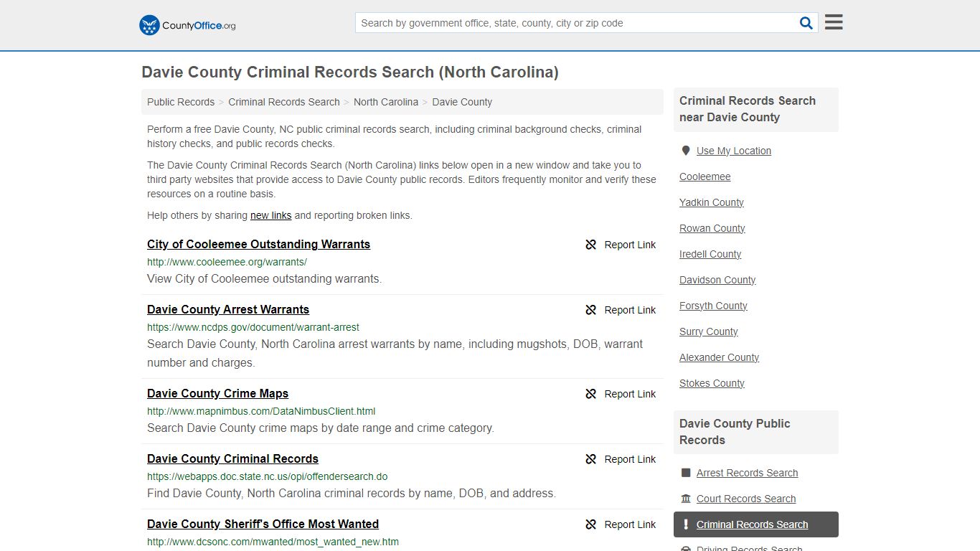This screenshot has height=551, width=980.
Task: Select the highlighted Criminal Records Search item
Action: click(756, 524)
